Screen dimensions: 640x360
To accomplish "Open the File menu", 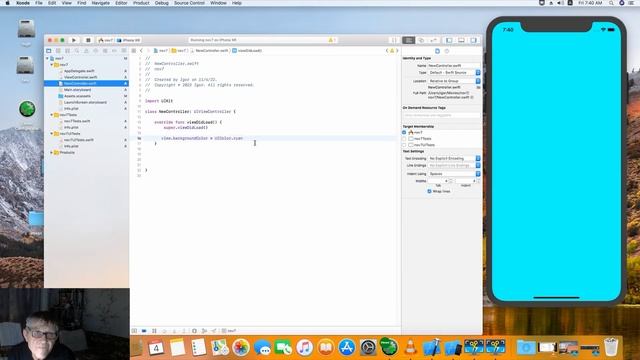I will (x=39, y=3).
